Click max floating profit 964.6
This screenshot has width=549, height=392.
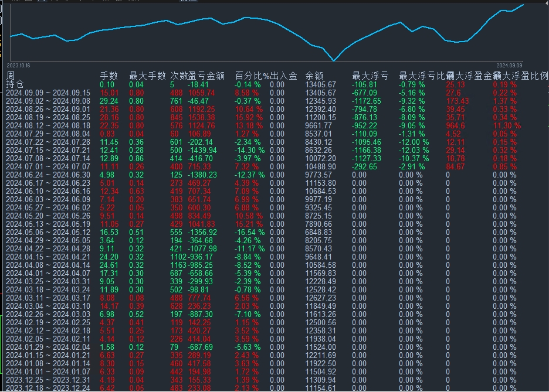pos(456,125)
